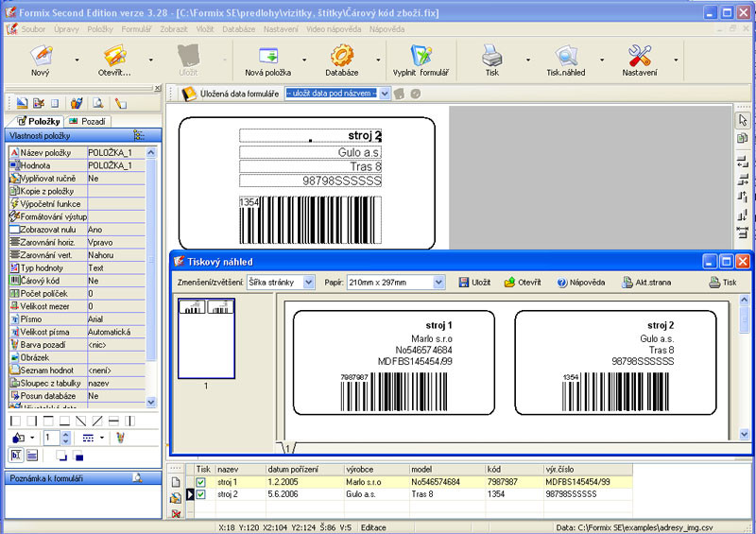Image resolution: width=756 pixels, height=534 pixels.
Task: Print using the main Tisk printer icon
Action: (x=492, y=55)
